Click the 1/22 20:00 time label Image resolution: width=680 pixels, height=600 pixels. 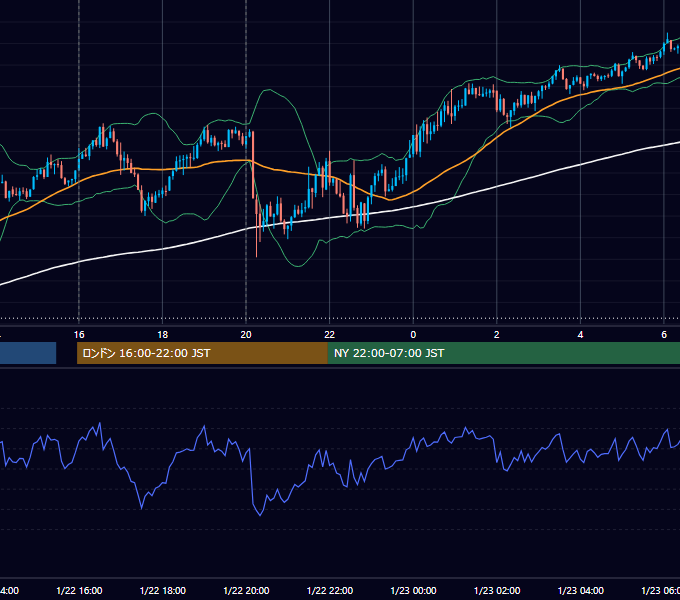pyautogui.click(x=246, y=590)
